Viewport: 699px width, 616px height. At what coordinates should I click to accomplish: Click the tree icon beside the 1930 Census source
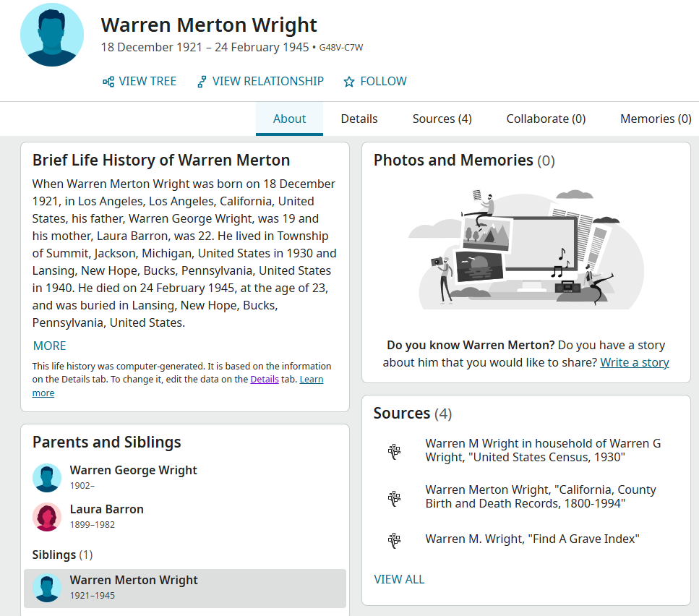pyautogui.click(x=394, y=451)
